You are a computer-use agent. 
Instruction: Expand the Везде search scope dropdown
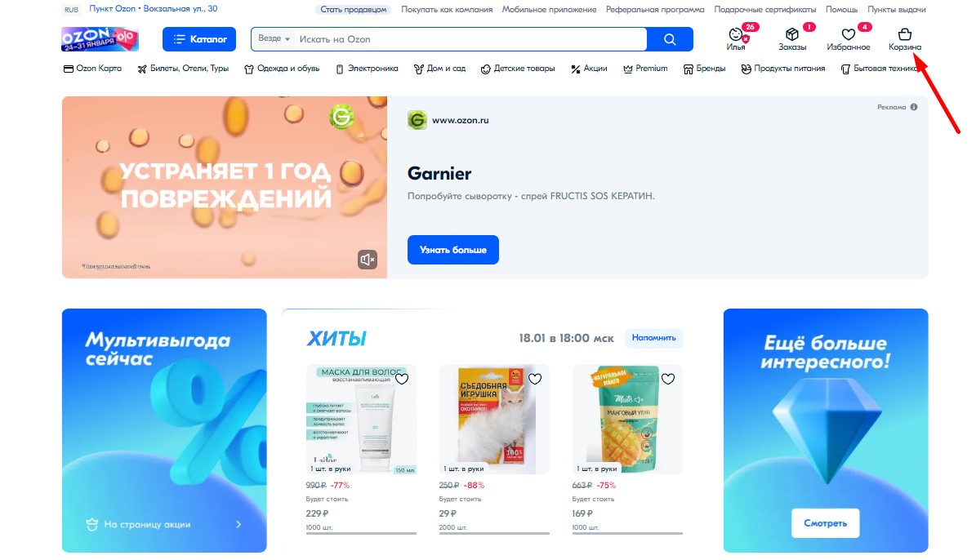[x=274, y=38]
